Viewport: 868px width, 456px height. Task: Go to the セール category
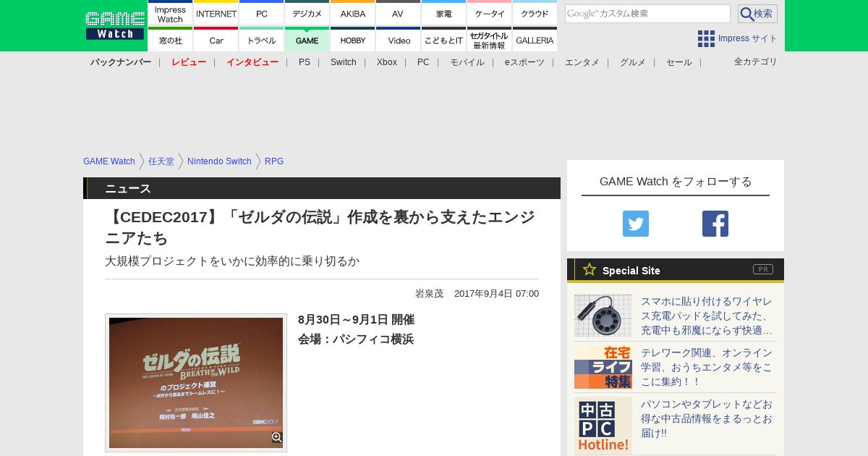tap(679, 62)
